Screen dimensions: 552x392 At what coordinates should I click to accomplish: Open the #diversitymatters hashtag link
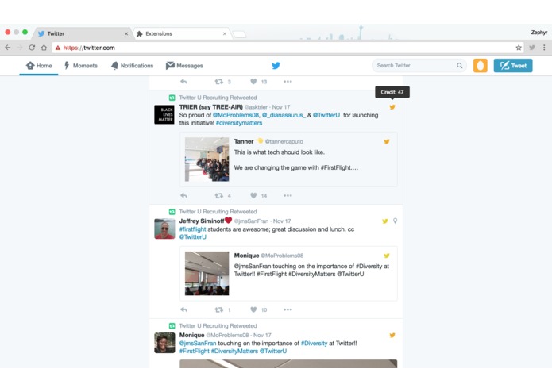point(239,123)
